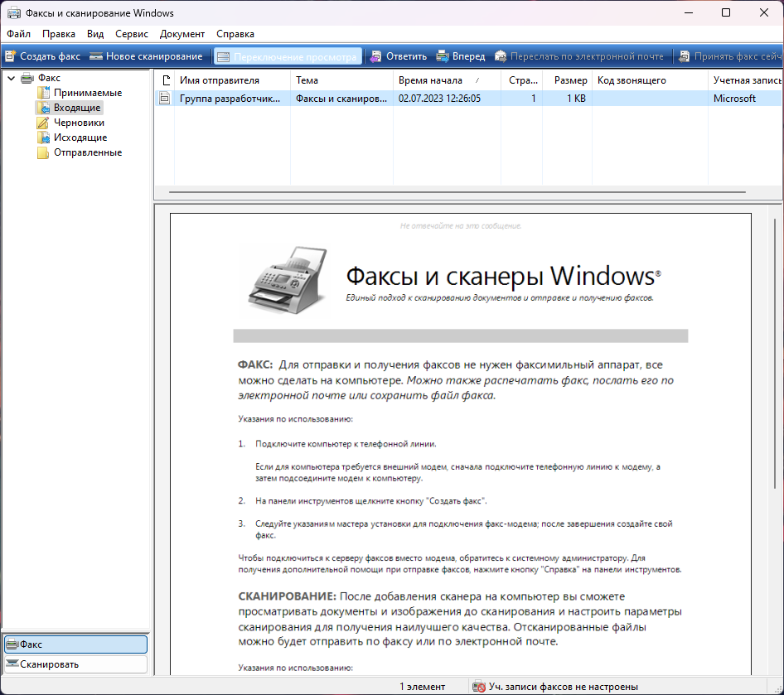Click the 1 элемент status bar text

422,687
